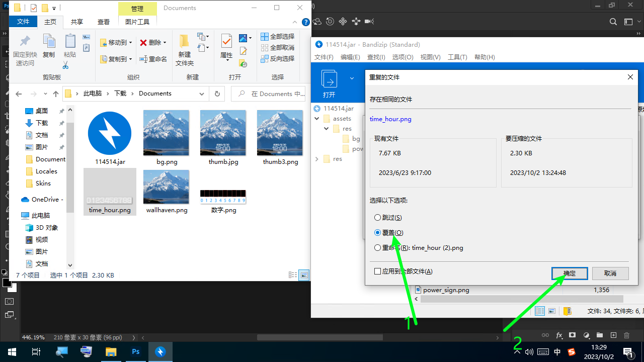Switch to the View (查看) ribbon tab
644x362 pixels.
pos(104,22)
